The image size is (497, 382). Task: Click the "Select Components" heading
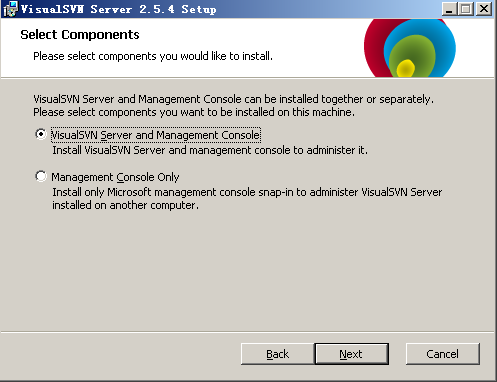tap(80, 35)
